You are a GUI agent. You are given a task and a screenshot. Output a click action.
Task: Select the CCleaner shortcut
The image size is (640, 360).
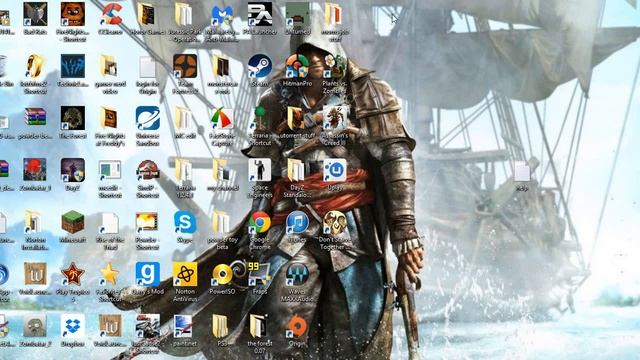(x=110, y=14)
